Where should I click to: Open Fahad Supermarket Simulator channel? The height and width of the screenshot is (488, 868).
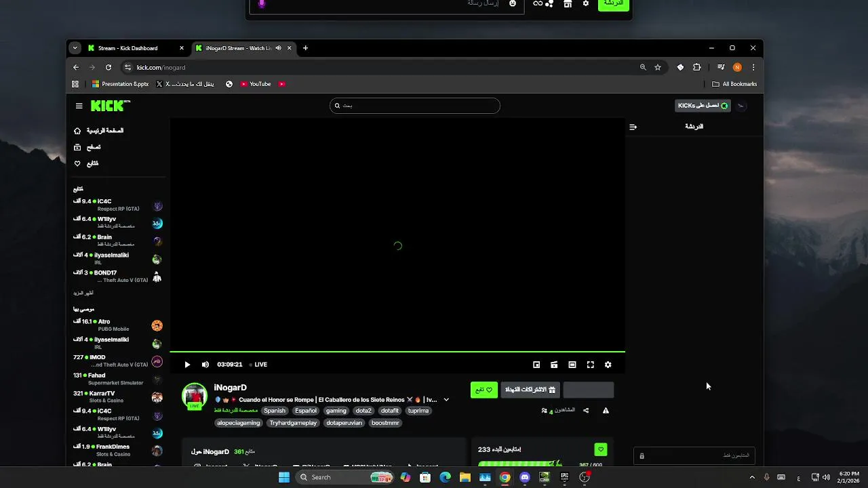tap(118, 379)
